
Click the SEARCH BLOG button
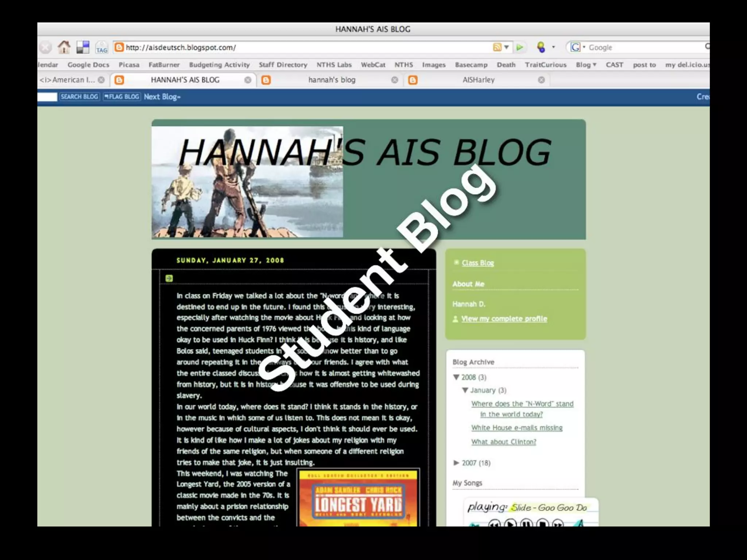[79, 97]
